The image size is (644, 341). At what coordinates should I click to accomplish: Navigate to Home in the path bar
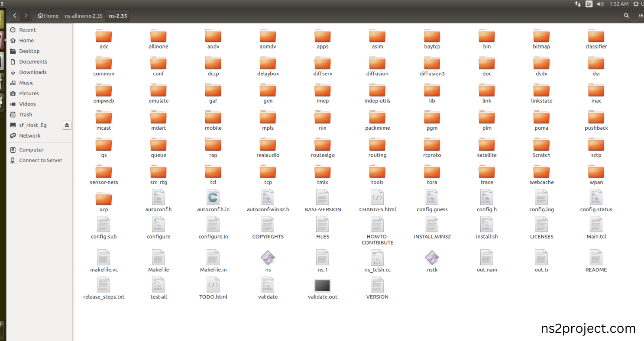pyautogui.click(x=48, y=16)
